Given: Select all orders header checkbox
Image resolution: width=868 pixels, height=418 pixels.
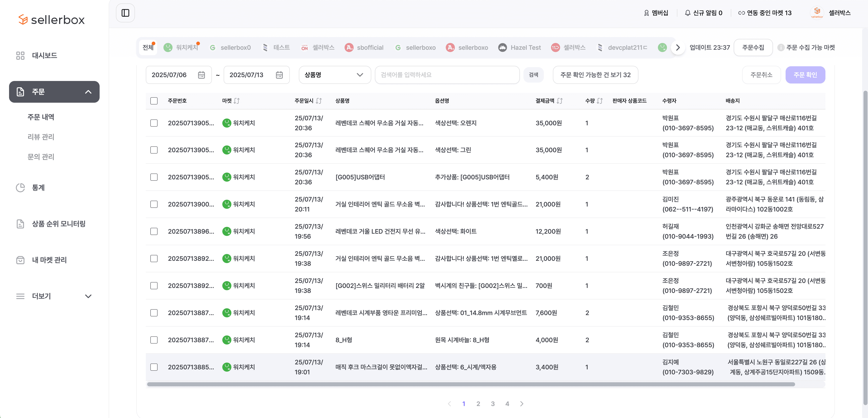Looking at the screenshot, I should pyautogui.click(x=154, y=101).
